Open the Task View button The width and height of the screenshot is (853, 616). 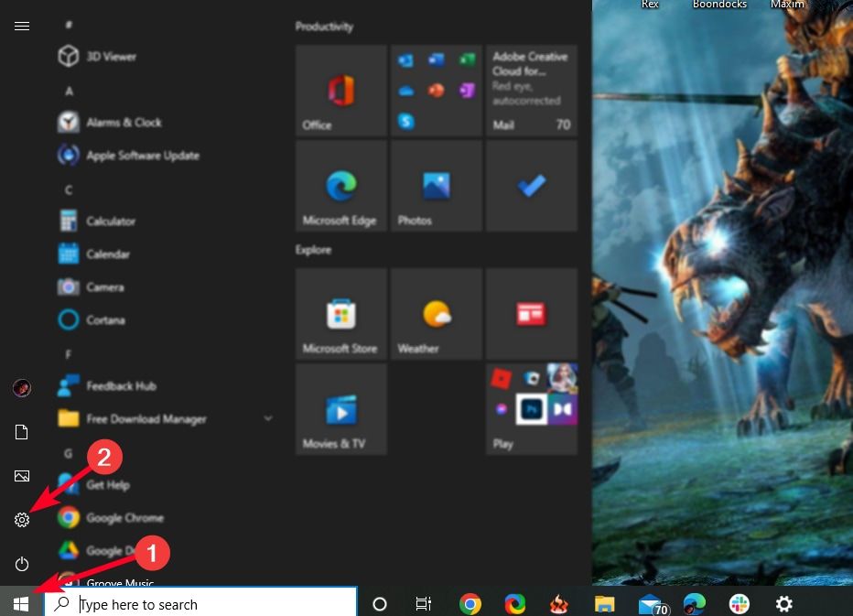tap(423, 604)
